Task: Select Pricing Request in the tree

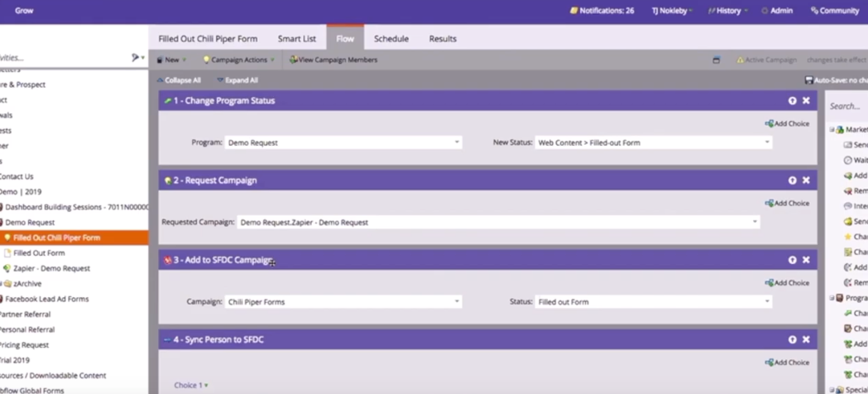Action: 24,345
